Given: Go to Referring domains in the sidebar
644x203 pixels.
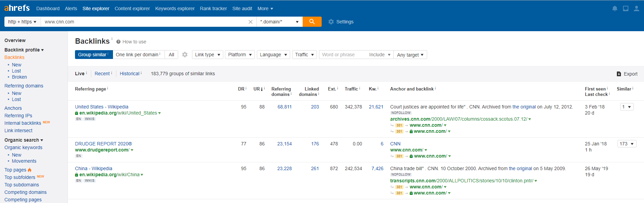Looking at the screenshot, I should point(24,86).
